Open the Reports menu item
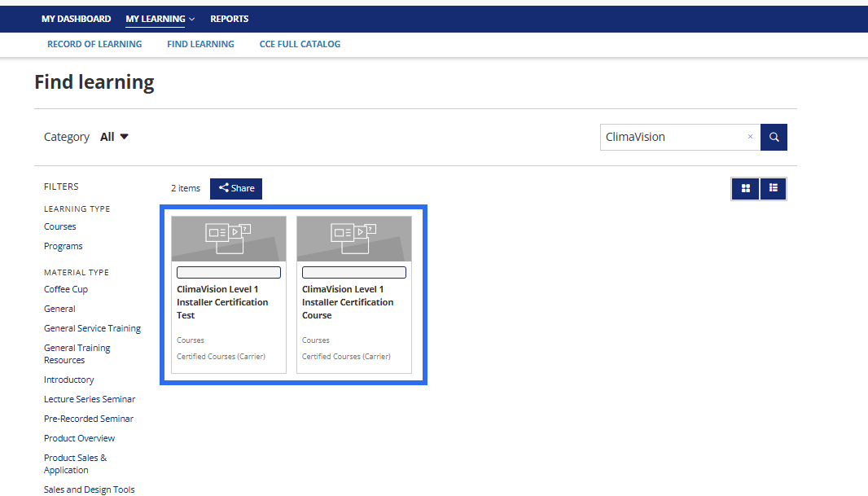Viewport: 868px width, 496px height. pos(229,19)
